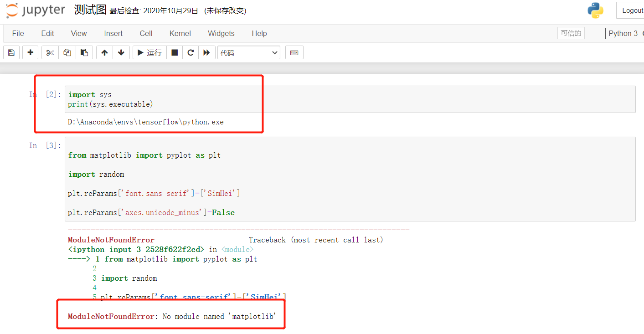Open the Cell menu
Viewport: 644px width, 334px height.
pyautogui.click(x=146, y=33)
